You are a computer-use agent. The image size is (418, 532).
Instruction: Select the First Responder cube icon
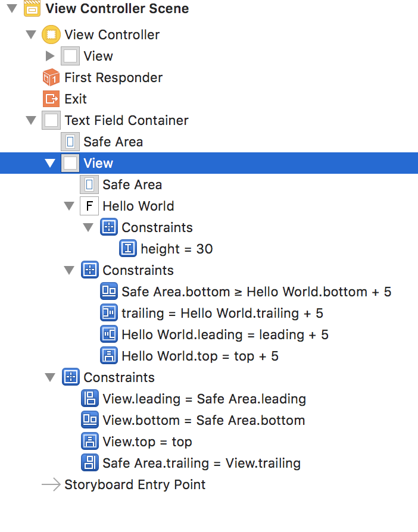(x=51, y=77)
